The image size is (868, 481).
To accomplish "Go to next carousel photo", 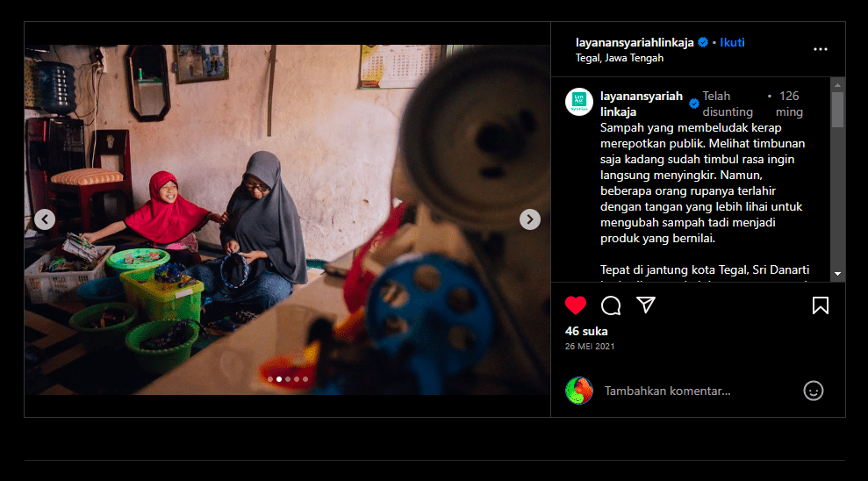I will pos(529,219).
